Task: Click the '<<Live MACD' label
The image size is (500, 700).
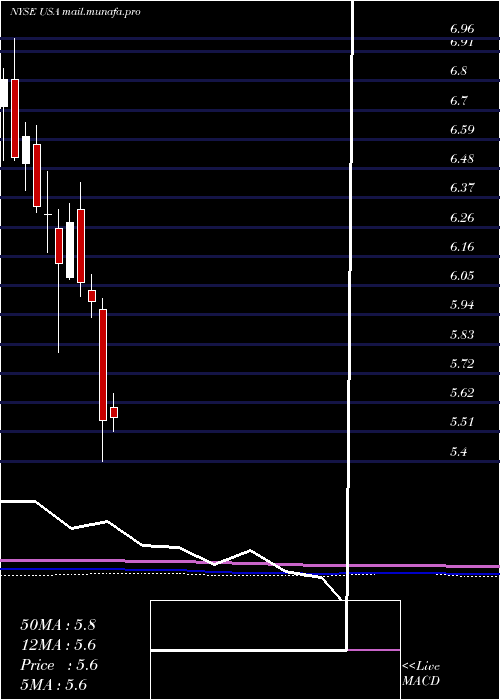Action: (x=421, y=674)
